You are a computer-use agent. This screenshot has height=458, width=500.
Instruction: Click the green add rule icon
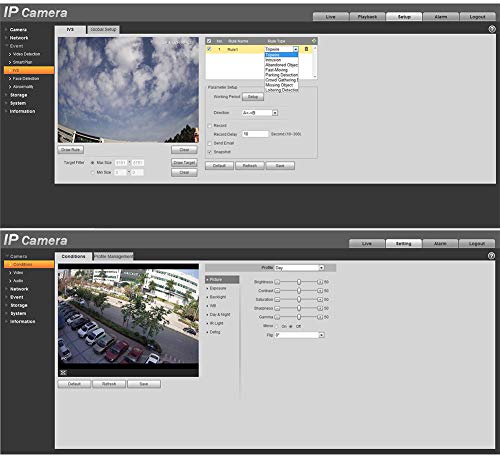pyautogui.click(x=314, y=41)
